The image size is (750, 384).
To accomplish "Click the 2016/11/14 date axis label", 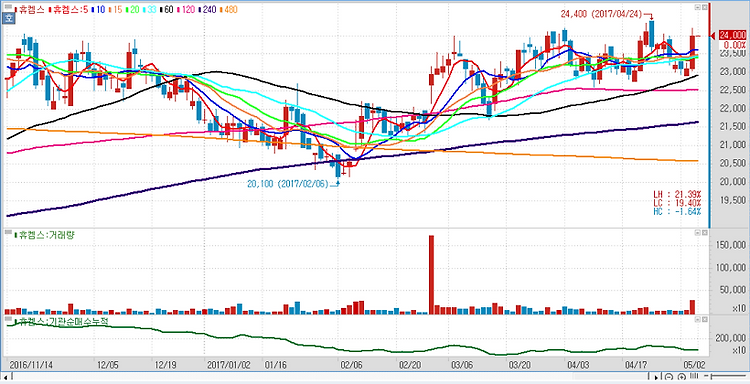I will (x=31, y=364).
